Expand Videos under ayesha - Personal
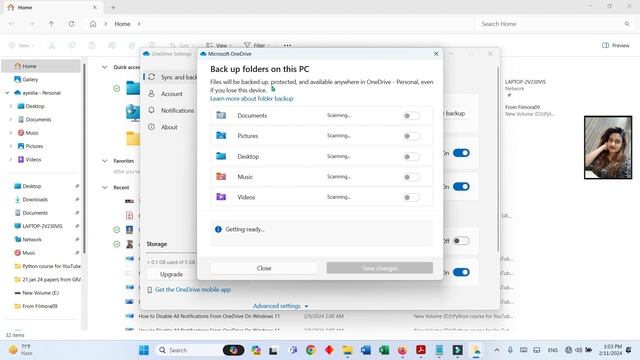640x360 pixels. (11, 160)
